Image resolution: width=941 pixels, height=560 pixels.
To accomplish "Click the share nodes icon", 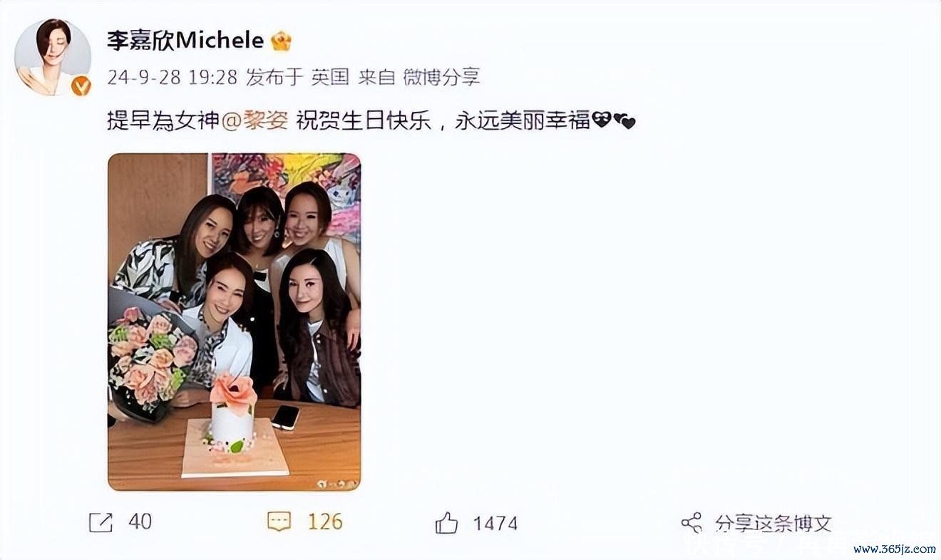I will (691, 523).
